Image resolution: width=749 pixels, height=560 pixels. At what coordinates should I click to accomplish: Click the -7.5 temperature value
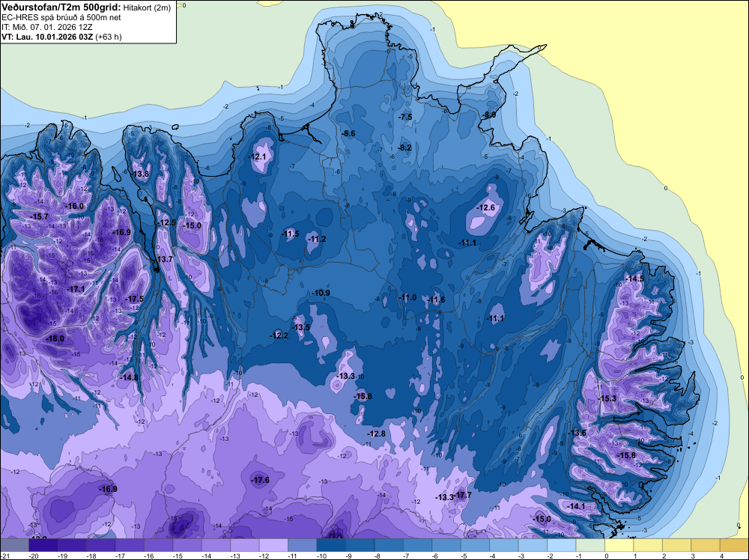404,117
